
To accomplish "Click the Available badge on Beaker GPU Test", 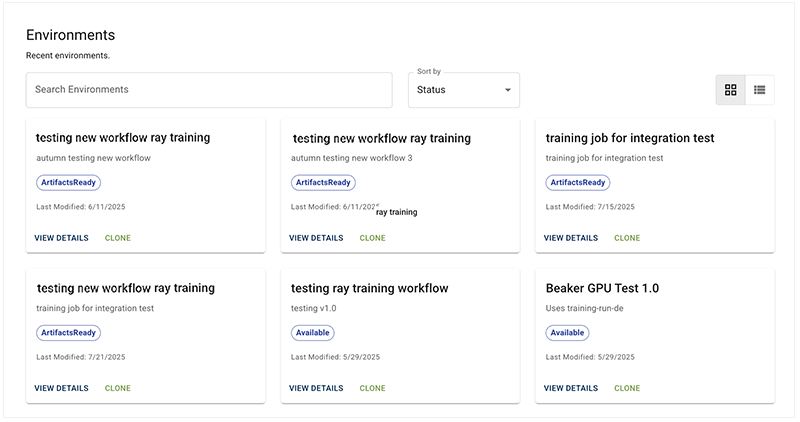I will (567, 333).
